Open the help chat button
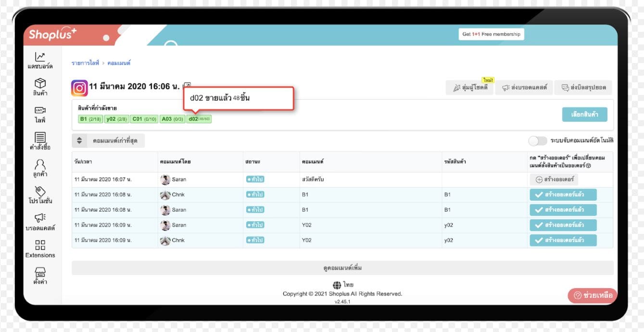This screenshot has width=644, height=332. pyautogui.click(x=593, y=295)
